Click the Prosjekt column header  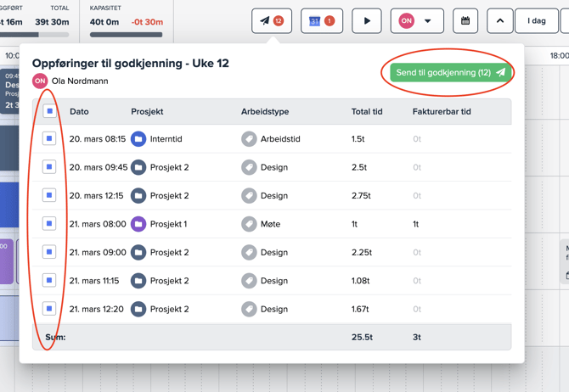pos(147,111)
